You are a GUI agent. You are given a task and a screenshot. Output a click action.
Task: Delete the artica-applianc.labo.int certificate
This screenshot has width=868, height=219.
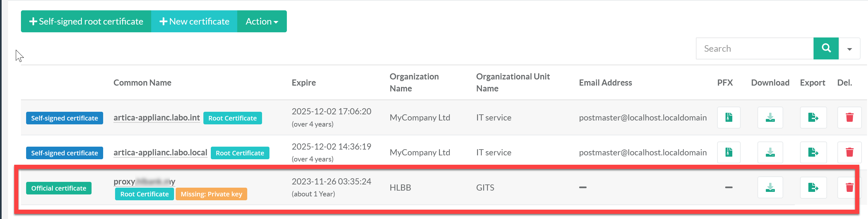click(x=849, y=118)
